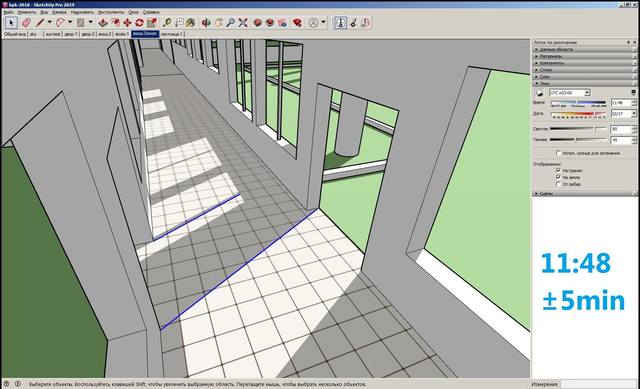
Task: Pick the Eraser tool
Action: coord(26,23)
